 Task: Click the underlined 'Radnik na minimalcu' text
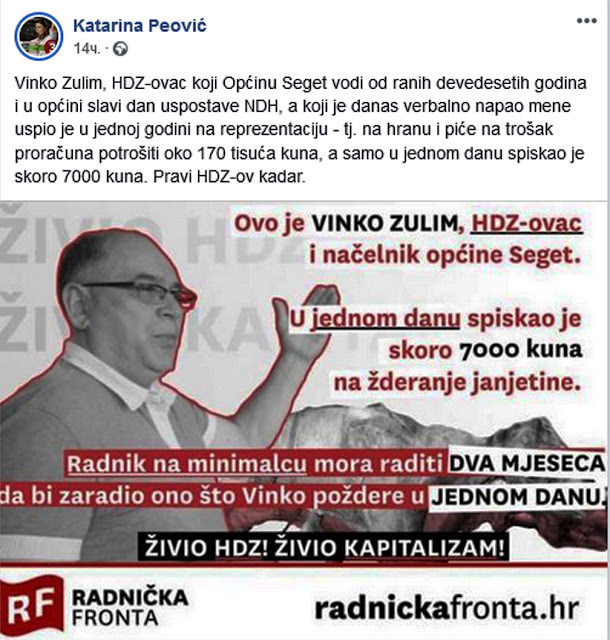pyautogui.click(x=187, y=464)
